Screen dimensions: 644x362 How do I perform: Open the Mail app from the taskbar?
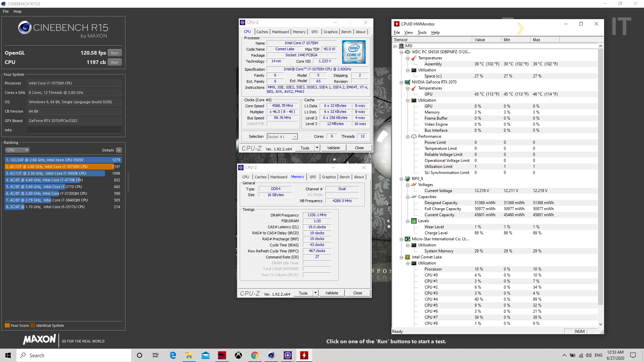pos(206,355)
